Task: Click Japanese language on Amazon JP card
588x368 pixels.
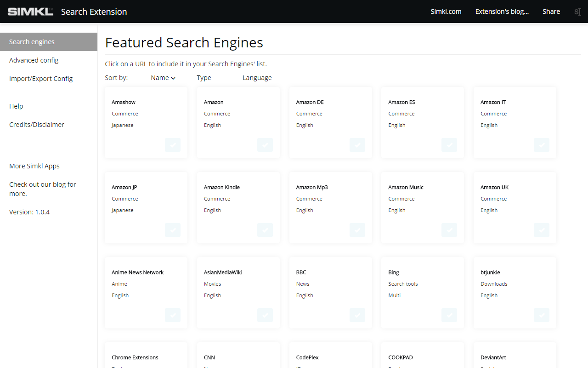Action: (123, 210)
